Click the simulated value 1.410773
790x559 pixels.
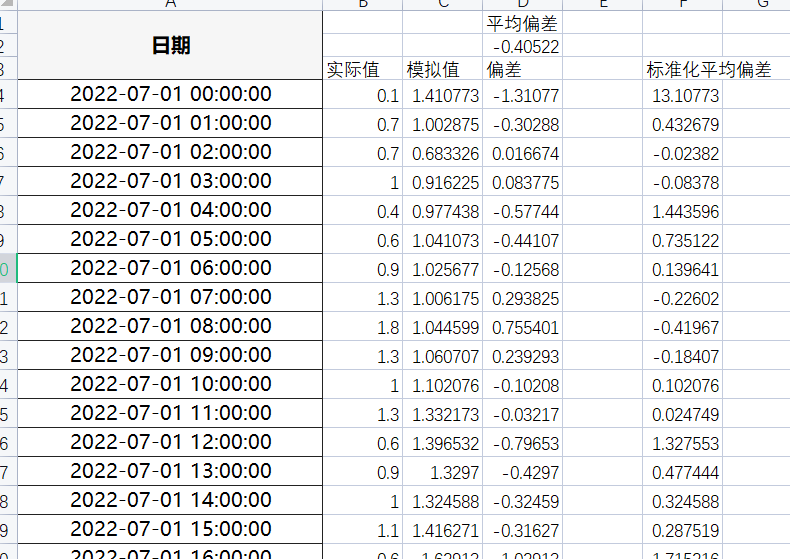click(x=442, y=96)
